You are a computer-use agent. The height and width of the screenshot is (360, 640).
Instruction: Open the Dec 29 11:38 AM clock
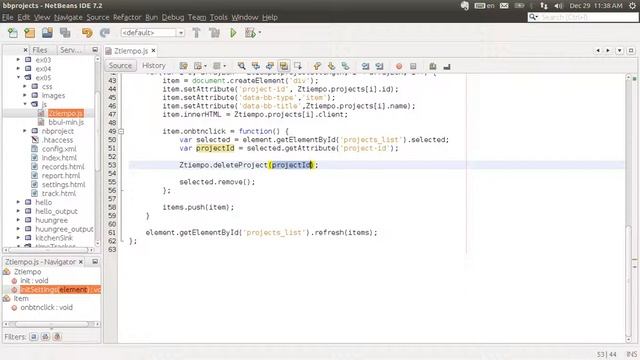coord(596,6)
